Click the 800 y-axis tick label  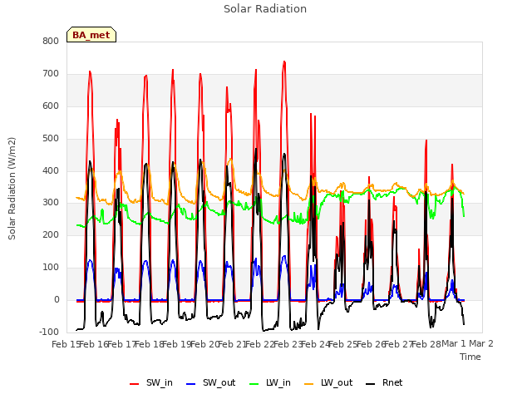(x=51, y=41)
